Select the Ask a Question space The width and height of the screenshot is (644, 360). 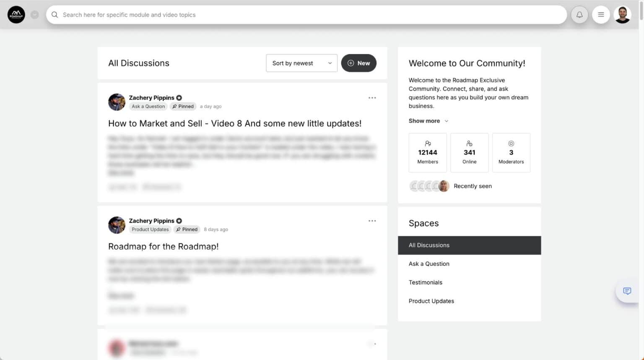pos(429,264)
